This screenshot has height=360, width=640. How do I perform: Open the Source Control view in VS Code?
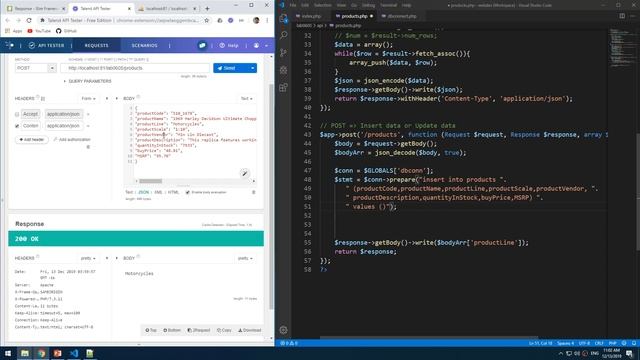click(x=284, y=53)
